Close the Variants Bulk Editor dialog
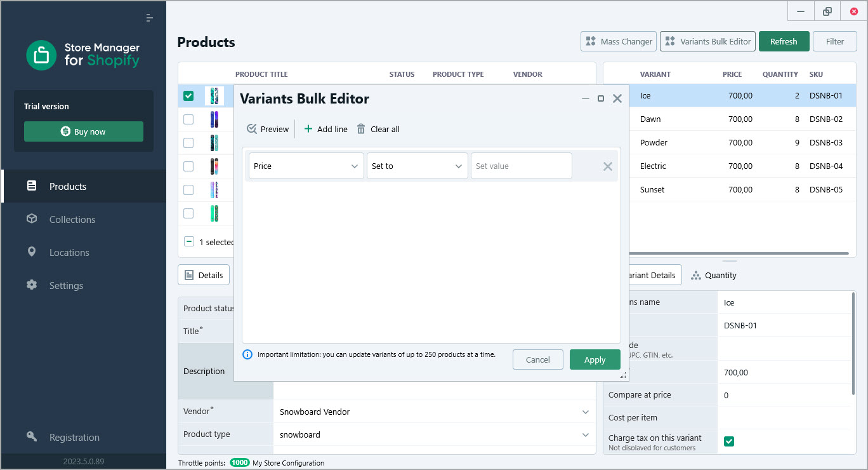This screenshot has width=868, height=470. pyautogui.click(x=617, y=98)
